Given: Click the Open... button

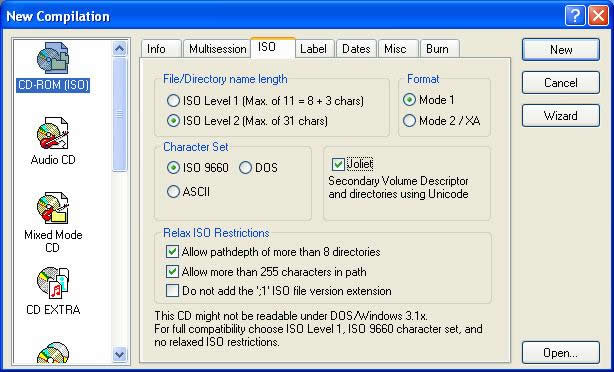Looking at the screenshot, I should pyautogui.click(x=561, y=353).
